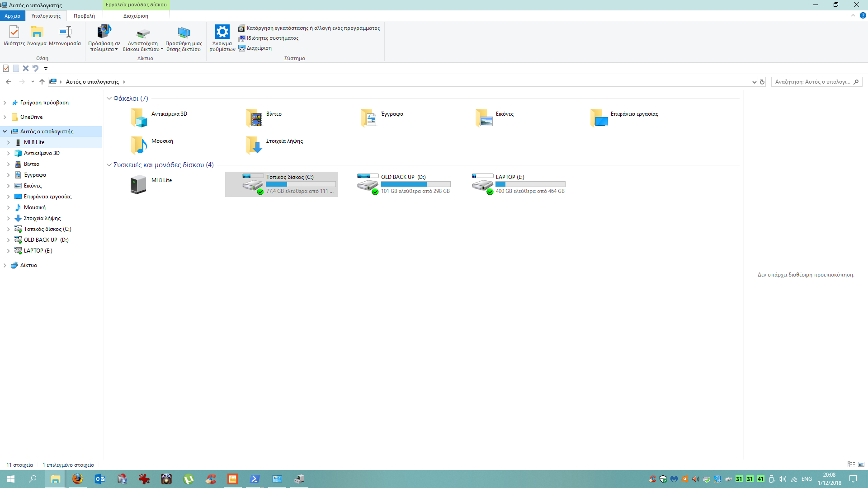
Task: Open the Προβολή ribbon tab
Action: click(84, 16)
